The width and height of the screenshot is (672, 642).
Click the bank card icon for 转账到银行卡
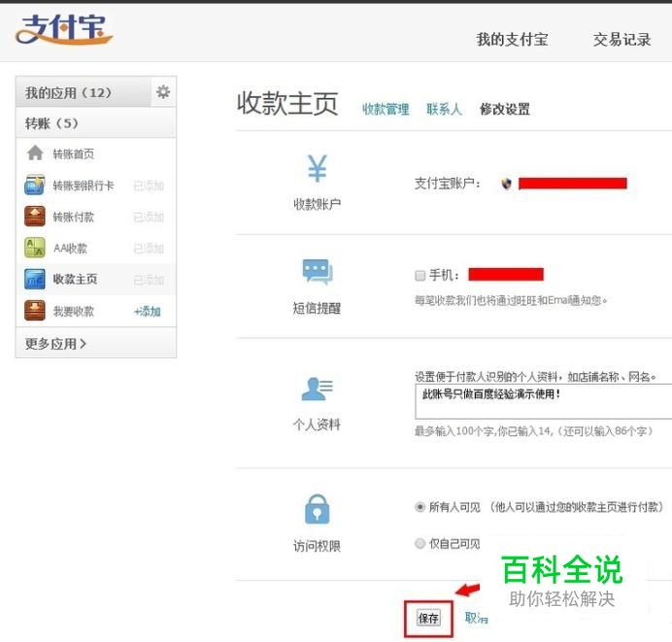click(35, 185)
